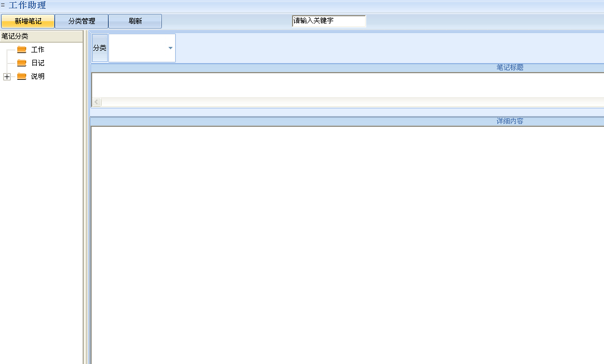The height and width of the screenshot is (364, 604).
Task: Click the folder icon beside 日记
Action: (22, 63)
